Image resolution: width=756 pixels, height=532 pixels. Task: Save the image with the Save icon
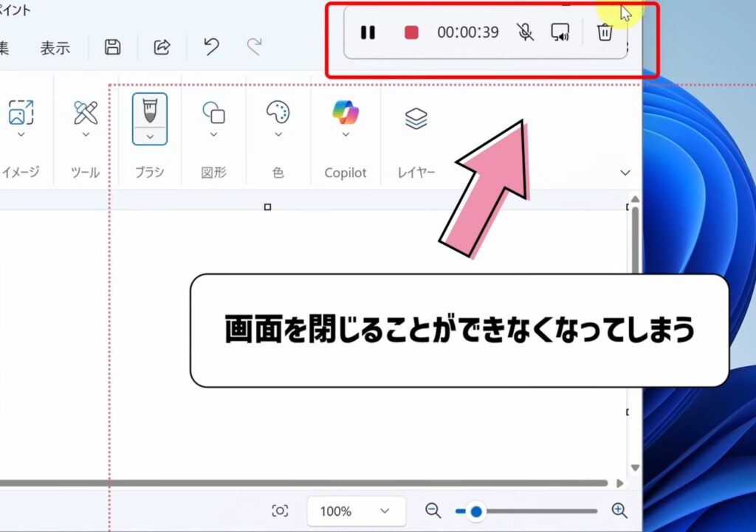tap(111, 46)
